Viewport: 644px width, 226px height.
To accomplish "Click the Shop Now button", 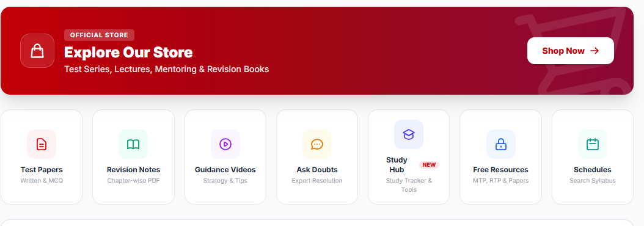I will (x=571, y=51).
